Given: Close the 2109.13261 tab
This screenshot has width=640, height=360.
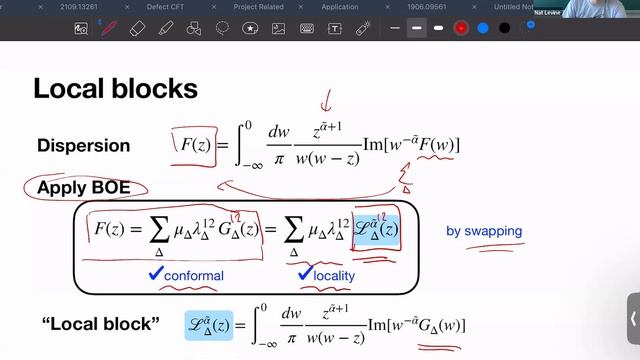Looking at the screenshot, I should click(x=40, y=7).
